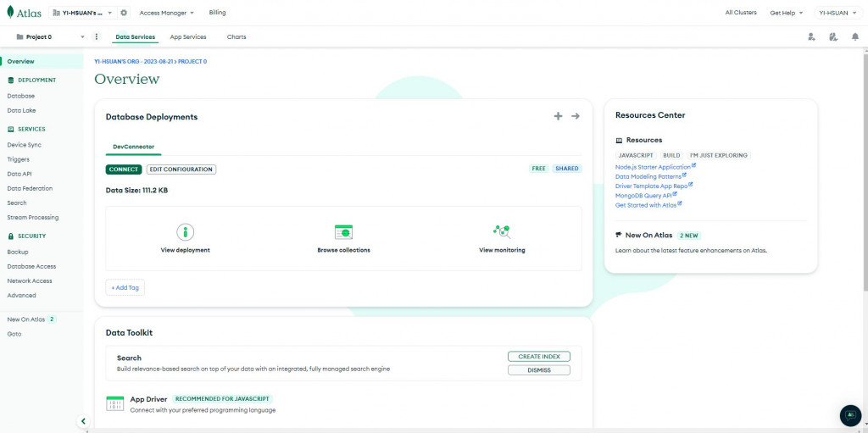
Task: Click the CREATE INDEX button
Action: pyautogui.click(x=538, y=357)
